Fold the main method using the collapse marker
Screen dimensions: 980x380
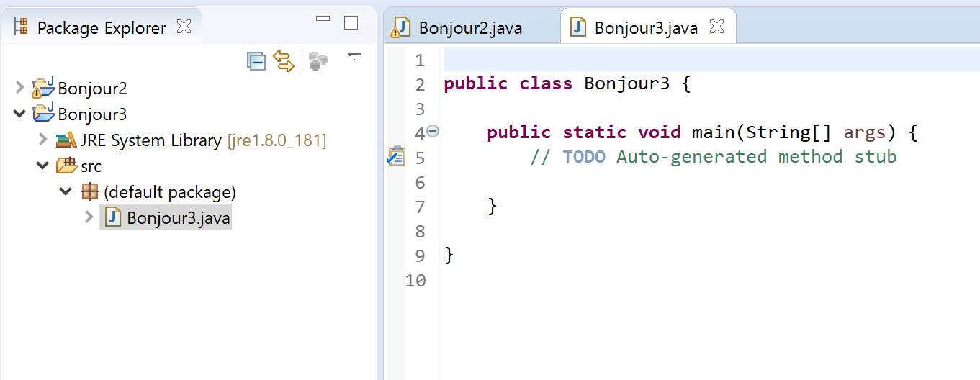point(433,131)
